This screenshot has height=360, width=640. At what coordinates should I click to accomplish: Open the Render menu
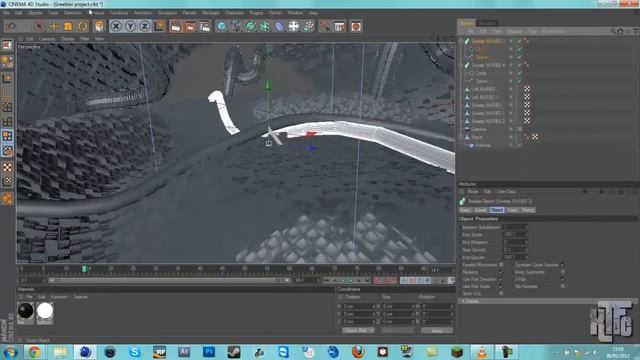coord(189,13)
